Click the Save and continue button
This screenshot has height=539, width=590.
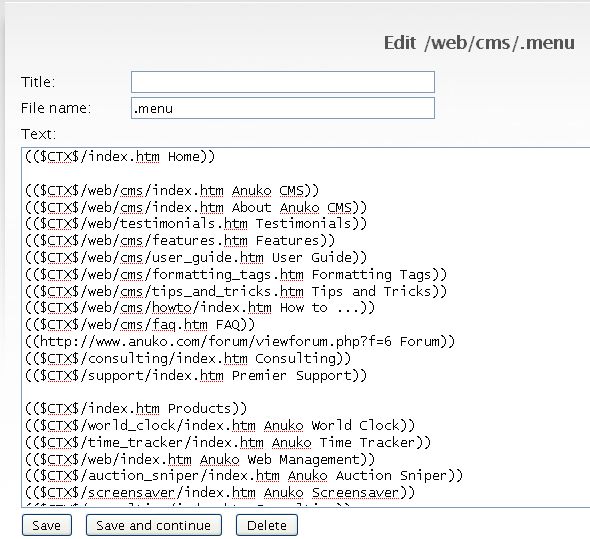click(x=154, y=525)
